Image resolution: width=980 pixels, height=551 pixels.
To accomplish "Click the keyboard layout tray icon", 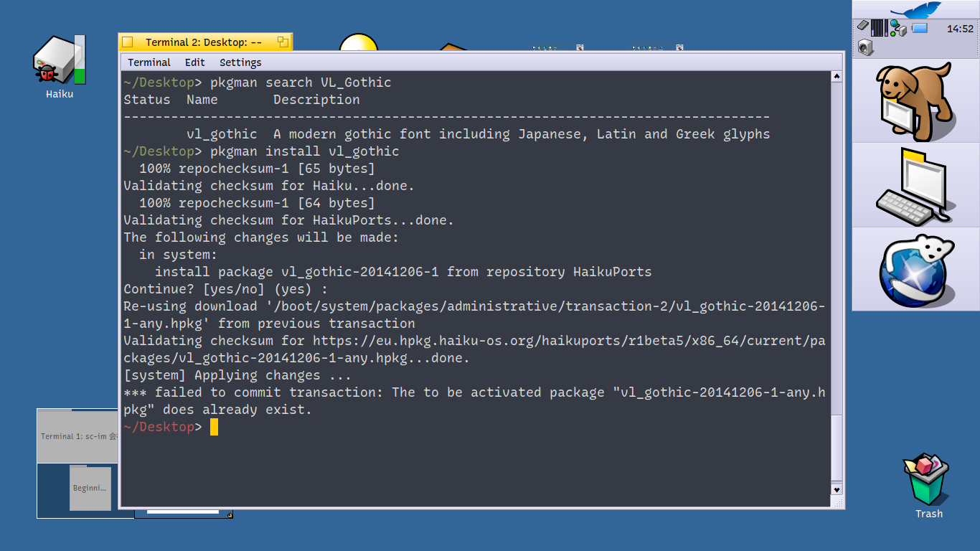I will point(863,25).
